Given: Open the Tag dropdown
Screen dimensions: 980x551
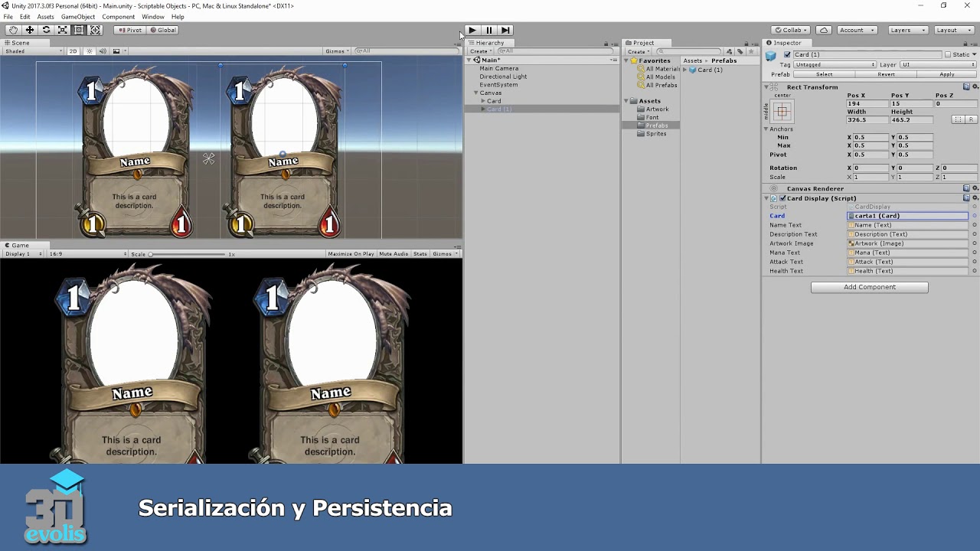Looking at the screenshot, I should [x=835, y=65].
